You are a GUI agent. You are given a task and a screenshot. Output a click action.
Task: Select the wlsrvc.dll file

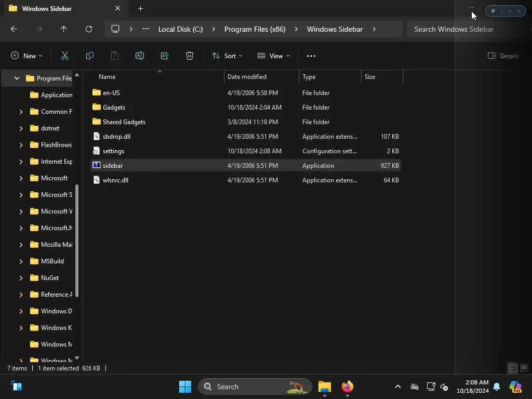tap(246, 180)
